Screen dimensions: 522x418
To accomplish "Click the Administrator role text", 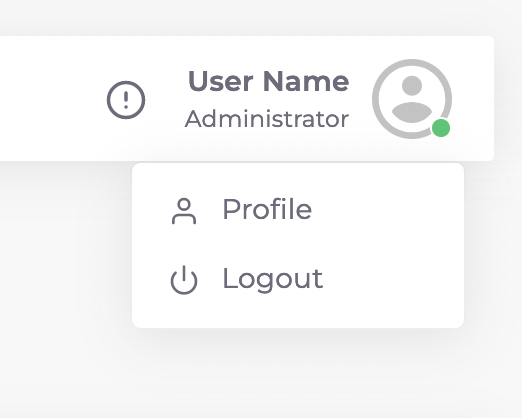I will coord(267,119).
